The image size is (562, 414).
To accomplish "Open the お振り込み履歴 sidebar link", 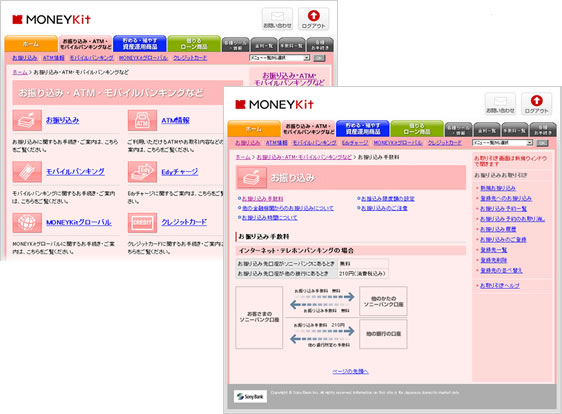I will pyautogui.click(x=498, y=229).
